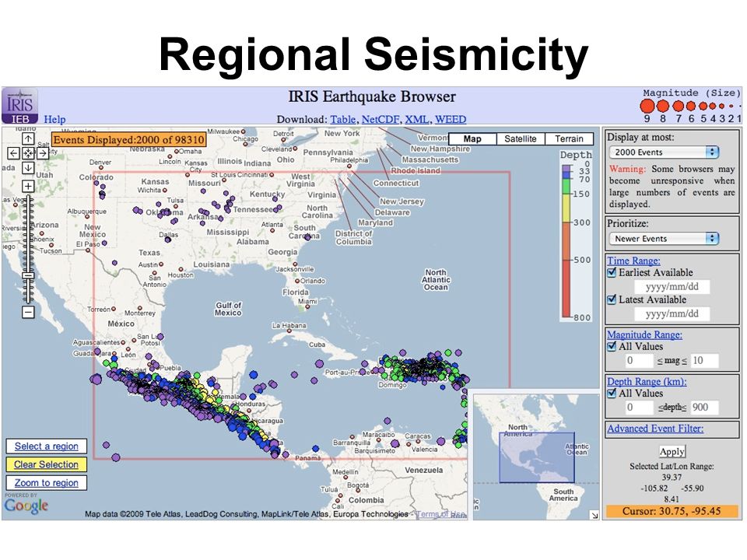Image resolution: width=747 pixels, height=560 pixels.
Task: Click maximum magnitude field showing 10
Action: pyautogui.click(x=705, y=360)
